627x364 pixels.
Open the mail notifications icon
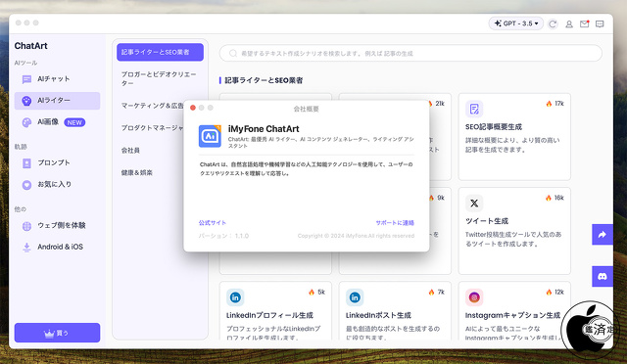pyautogui.click(x=584, y=24)
